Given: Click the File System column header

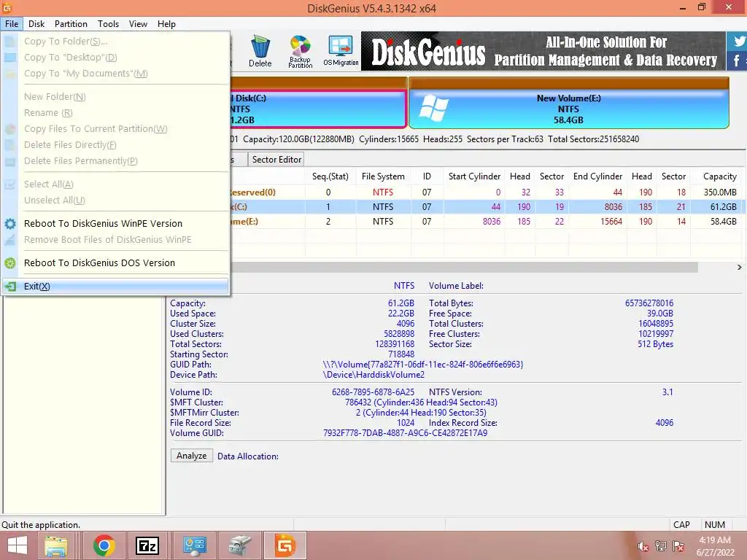Looking at the screenshot, I should click(383, 176).
